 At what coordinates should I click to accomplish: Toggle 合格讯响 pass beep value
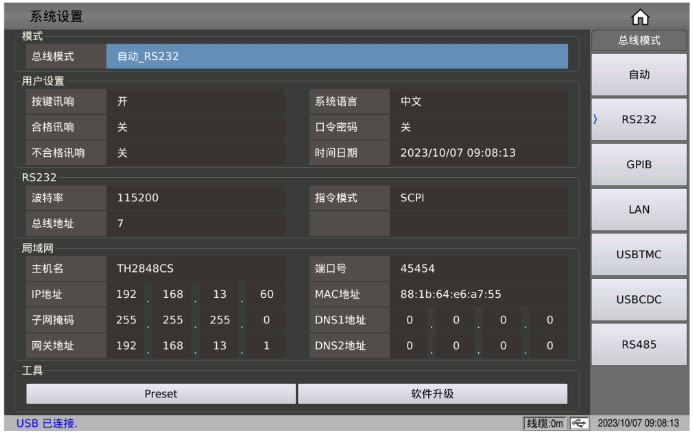tap(195, 127)
